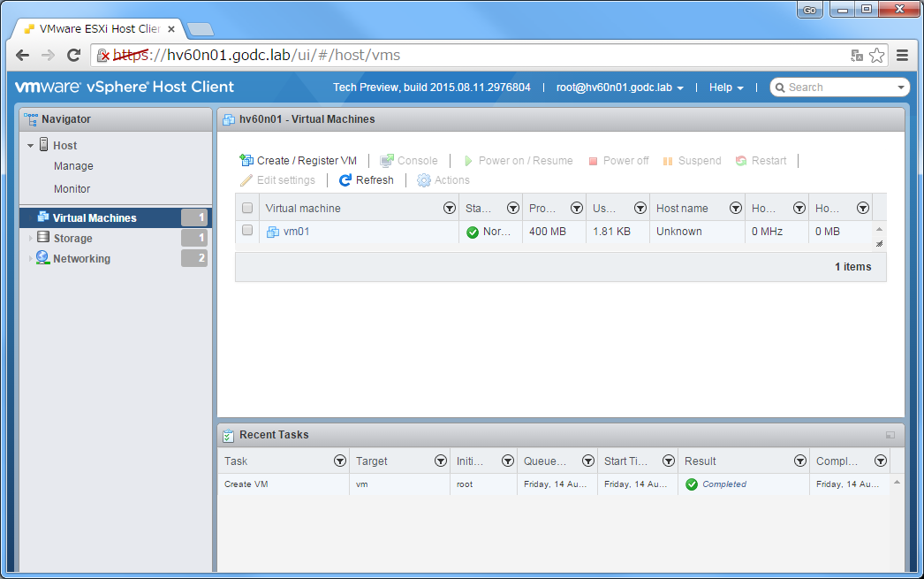924x579 pixels.
Task: Minimize the Recent Tasks panel
Action: pos(890,435)
